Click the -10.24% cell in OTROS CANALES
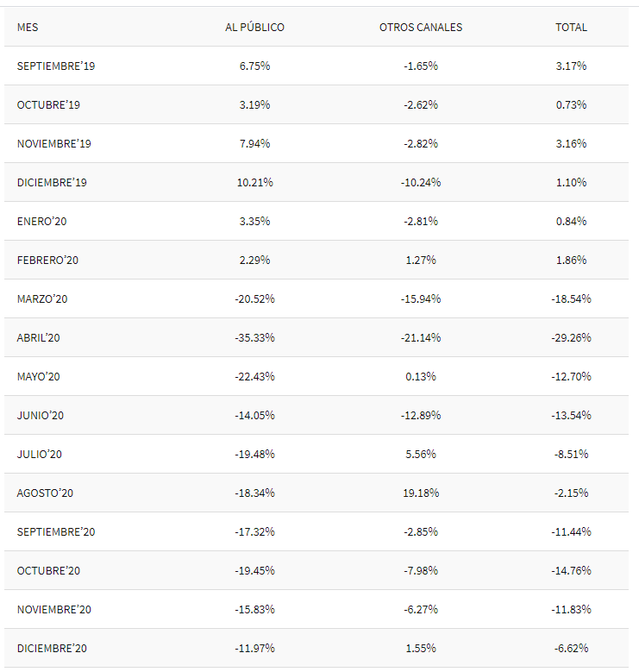639x672 pixels. tap(421, 183)
